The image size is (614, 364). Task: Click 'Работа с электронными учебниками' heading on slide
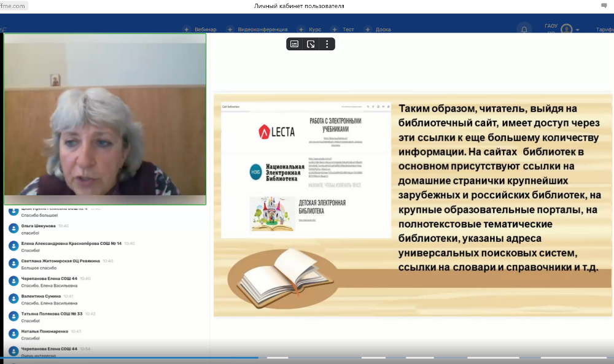(336, 125)
